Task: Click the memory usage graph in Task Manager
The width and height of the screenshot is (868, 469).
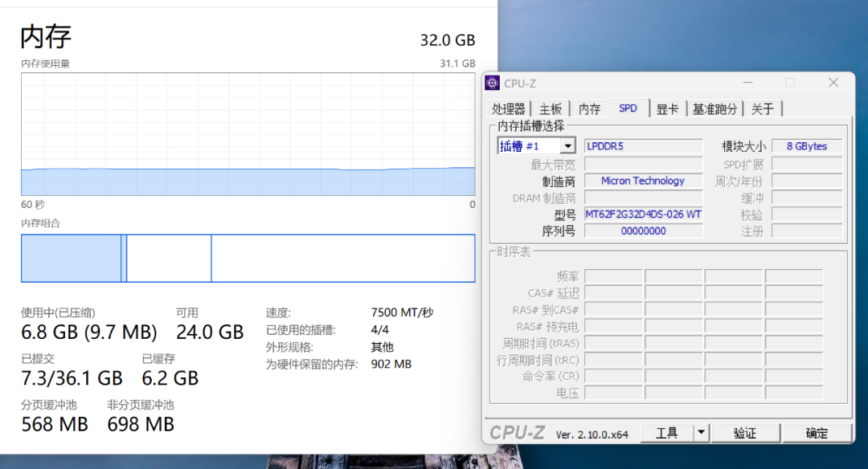Action: pyautogui.click(x=248, y=134)
